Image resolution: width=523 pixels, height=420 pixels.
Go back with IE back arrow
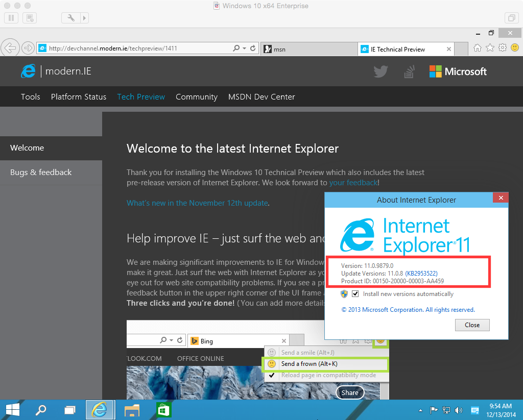10,48
